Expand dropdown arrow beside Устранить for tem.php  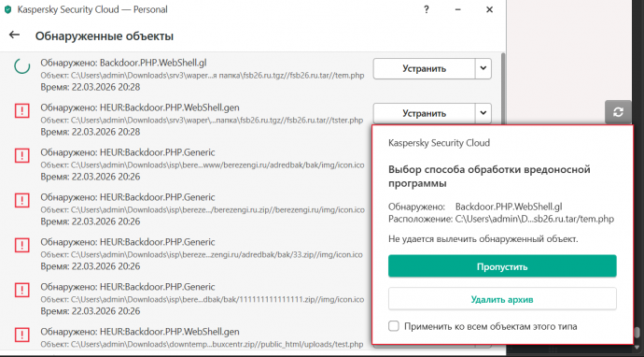(x=483, y=68)
